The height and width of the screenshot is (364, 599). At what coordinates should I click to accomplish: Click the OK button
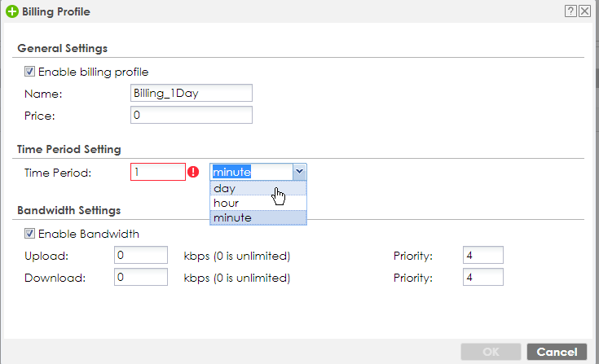click(x=491, y=352)
